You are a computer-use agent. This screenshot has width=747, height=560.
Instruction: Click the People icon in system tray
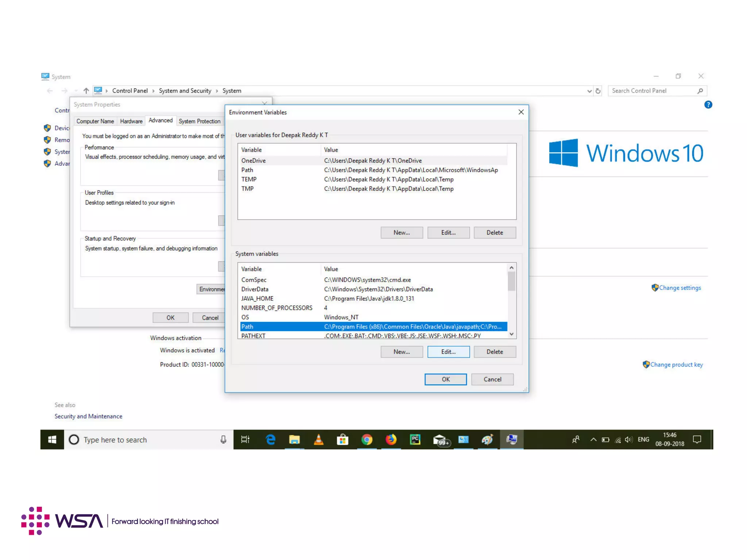(576, 440)
